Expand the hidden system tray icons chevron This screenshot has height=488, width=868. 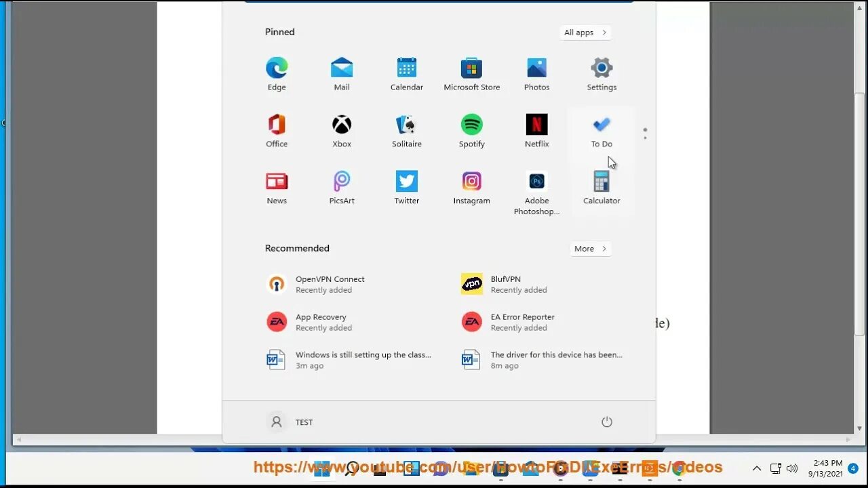pos(757,468)
